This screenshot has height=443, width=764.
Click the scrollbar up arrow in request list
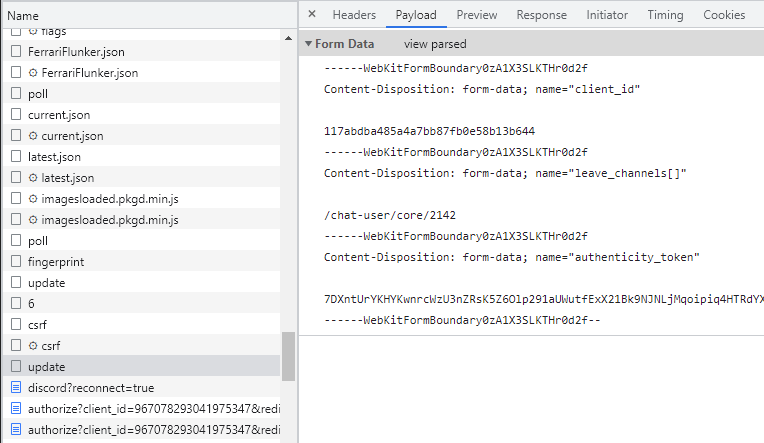[x=288, y=38]
